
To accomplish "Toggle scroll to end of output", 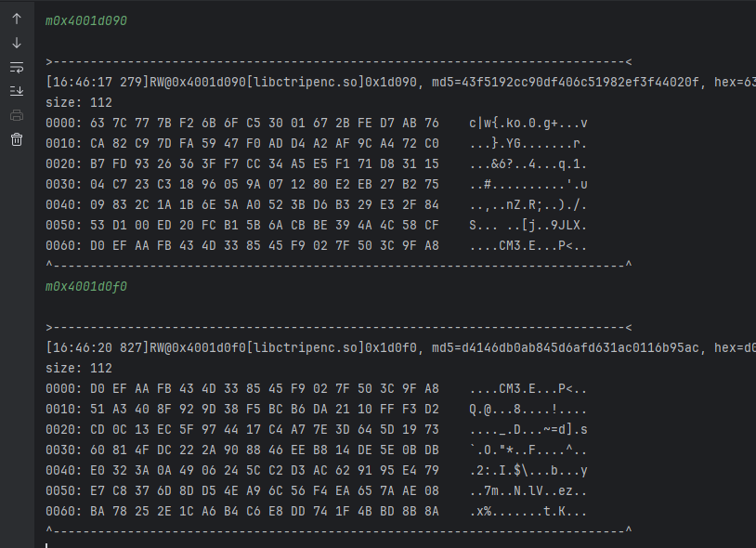I will point(17,91).
